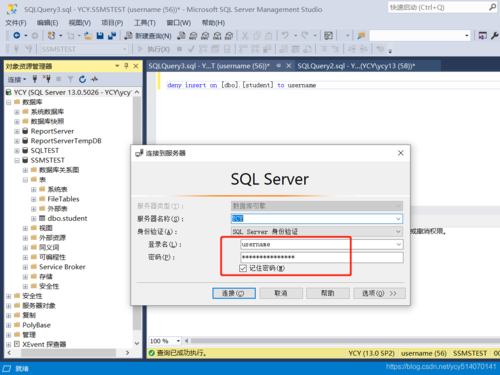Open the 工具(T) menu
The height and width of the screenshot is (375, 500).
click(x=145, y=23)
